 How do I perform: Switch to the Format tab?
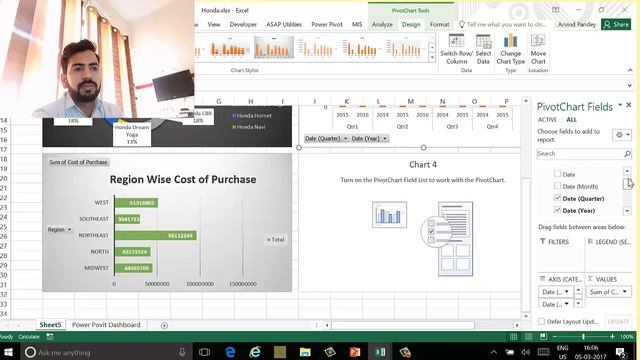coord(439,24)
